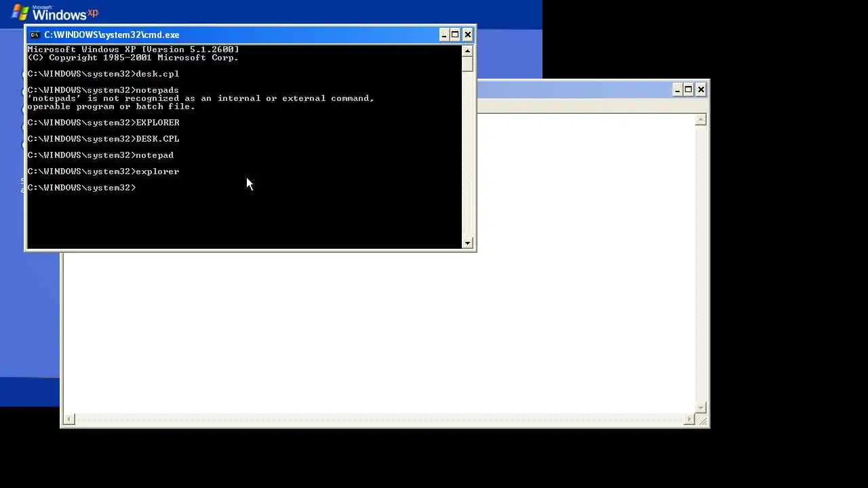868x488 pixels.
Task: Maximize the cmd.exe window
Action: pos(456,35)
